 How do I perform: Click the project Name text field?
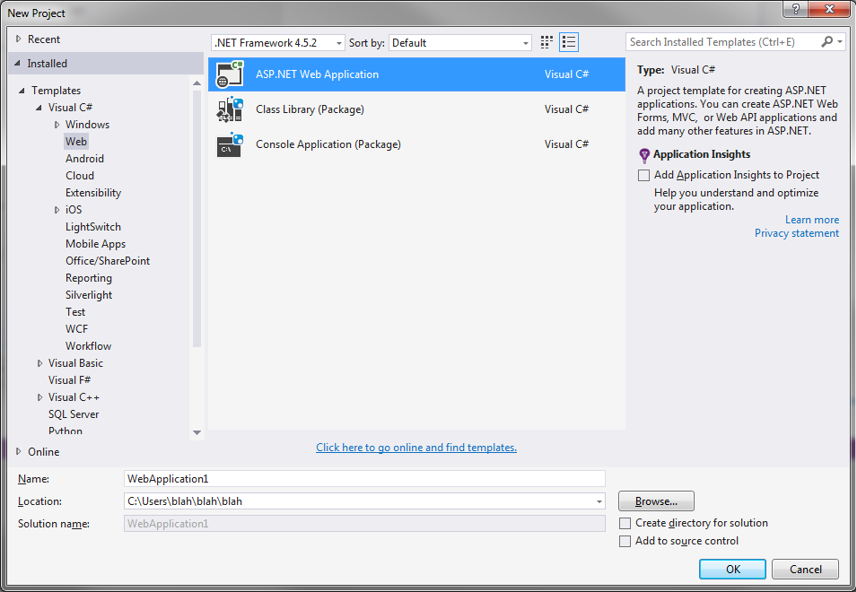[x=364, y=479]
